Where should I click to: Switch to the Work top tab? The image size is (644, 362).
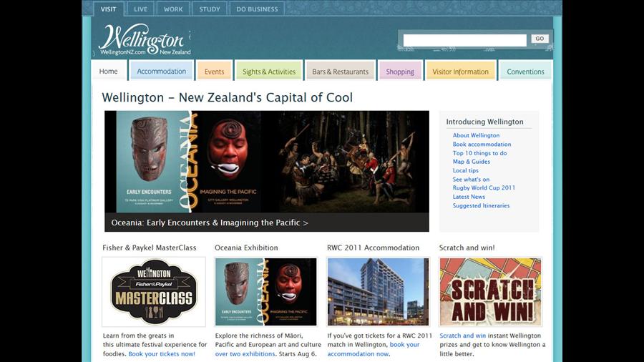tap(173, 9)
